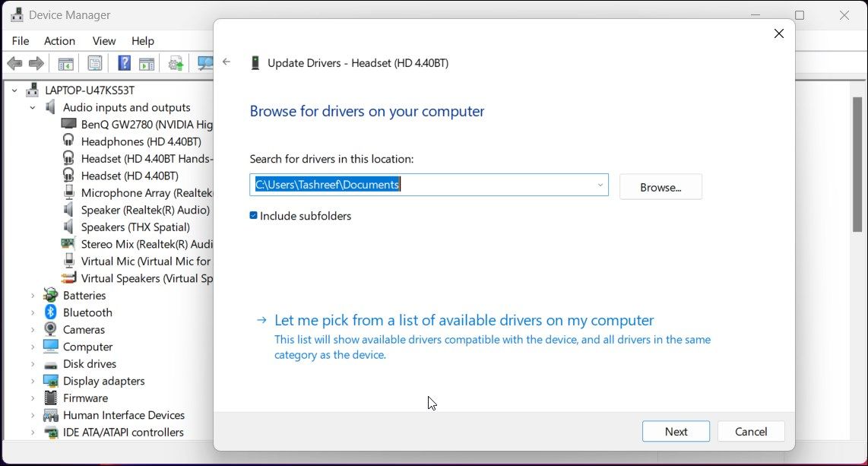Open the View menu
Viewport: 868px width, 466px height.
click(104, 41)
